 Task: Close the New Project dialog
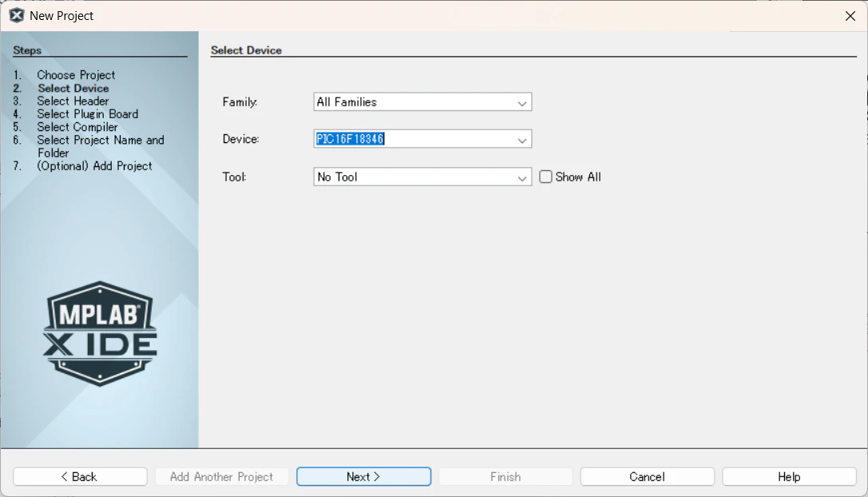[x=850, y=16]
